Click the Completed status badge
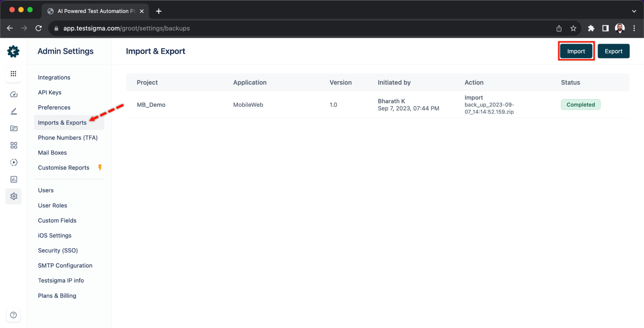 [581, 105]
